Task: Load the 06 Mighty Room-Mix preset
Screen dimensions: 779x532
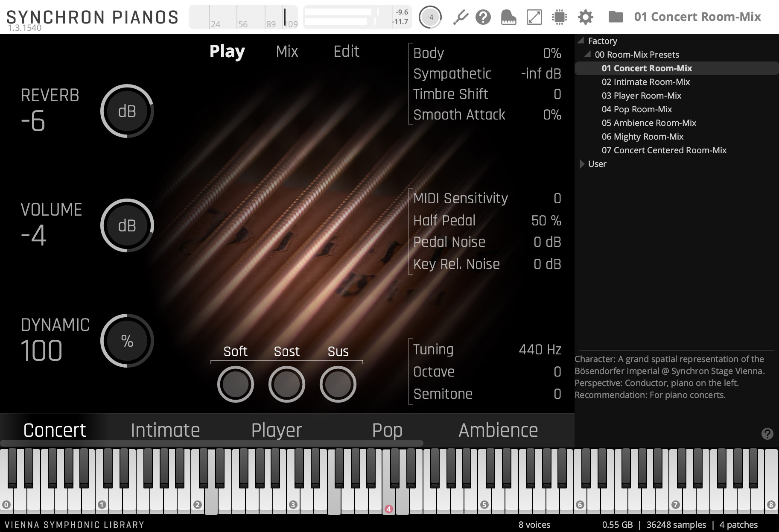Action: point(642,137)
